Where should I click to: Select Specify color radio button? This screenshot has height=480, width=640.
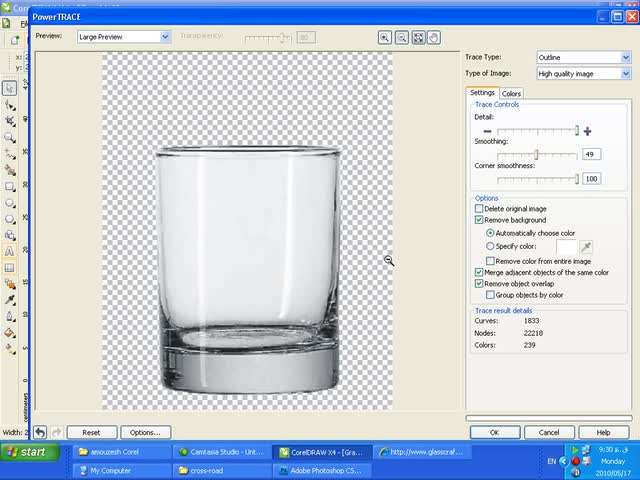tap(490, 246)
